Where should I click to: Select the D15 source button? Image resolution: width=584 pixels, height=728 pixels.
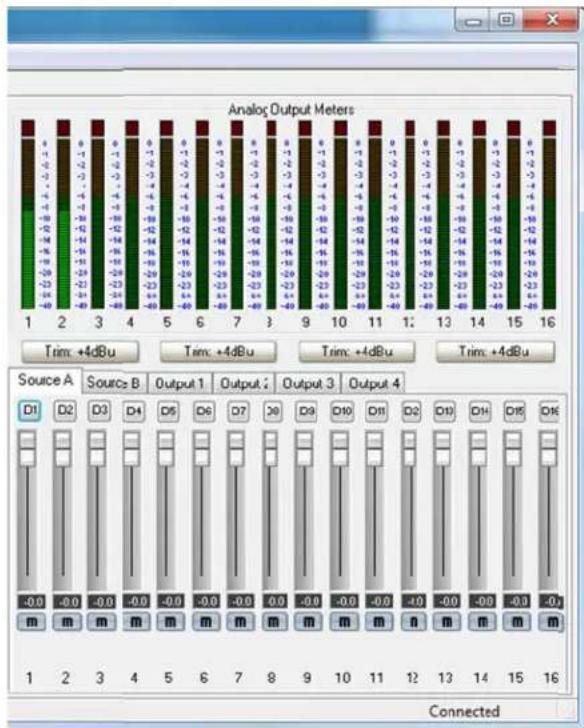(x=515, y=411)
